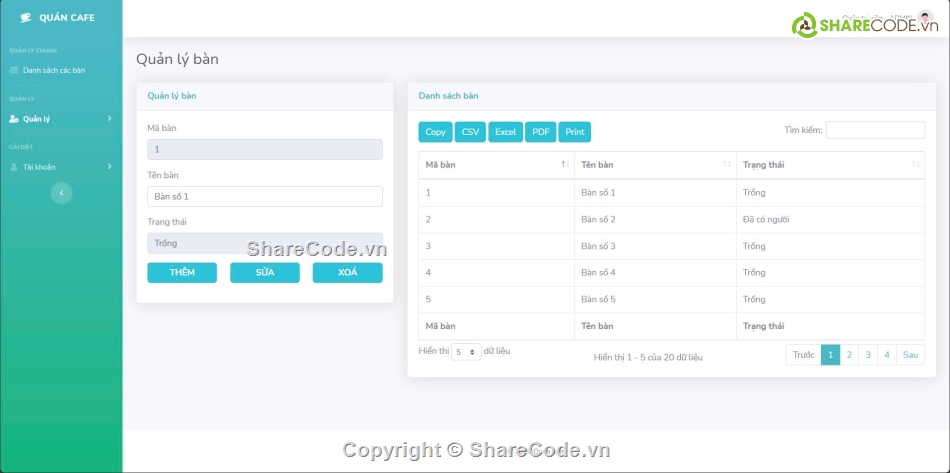950x473 pixels.
Task: Click the text Hiển thị 1 - 5 của 20 dữ liệu
Action: (x=648, y=357)
